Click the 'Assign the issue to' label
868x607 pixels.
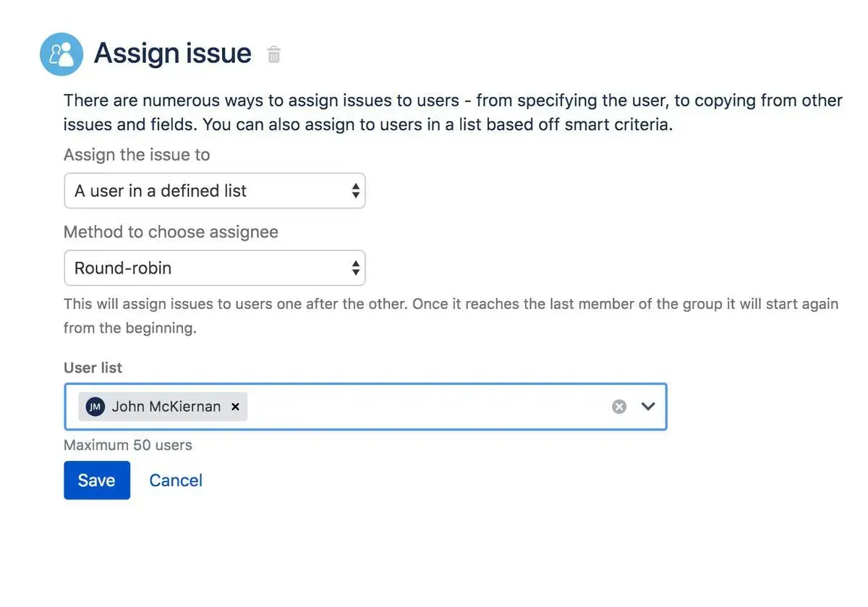(x=137, y=155)
